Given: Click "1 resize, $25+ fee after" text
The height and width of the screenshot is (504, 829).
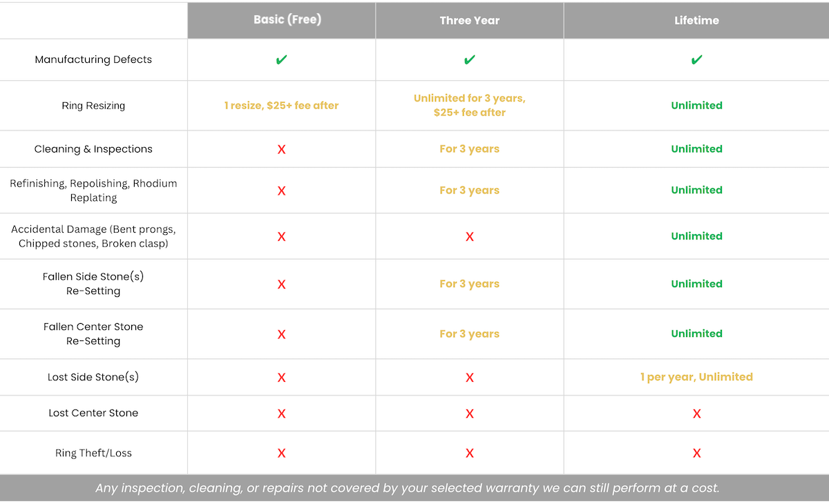Looking at the screenshot, I should point(280,106).
